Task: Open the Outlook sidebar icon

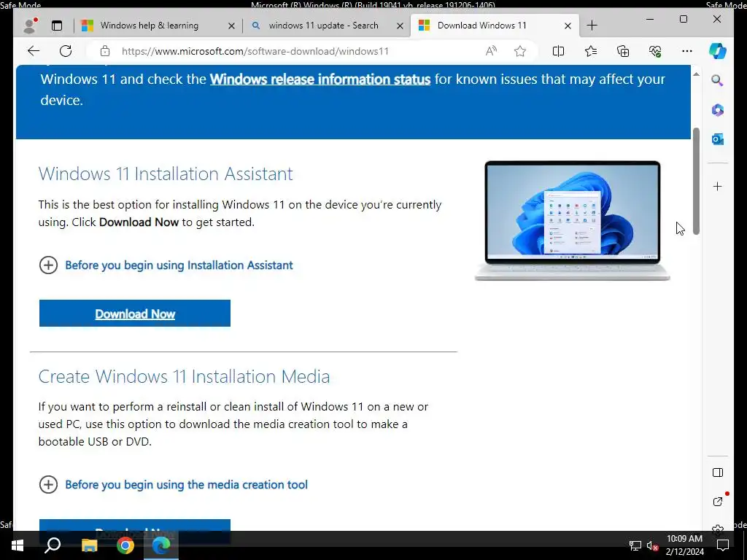Action: pos(718,139)
